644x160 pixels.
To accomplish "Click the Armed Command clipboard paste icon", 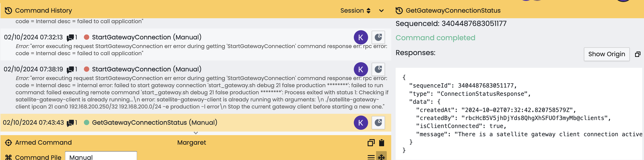I will [x=381, y=142].
